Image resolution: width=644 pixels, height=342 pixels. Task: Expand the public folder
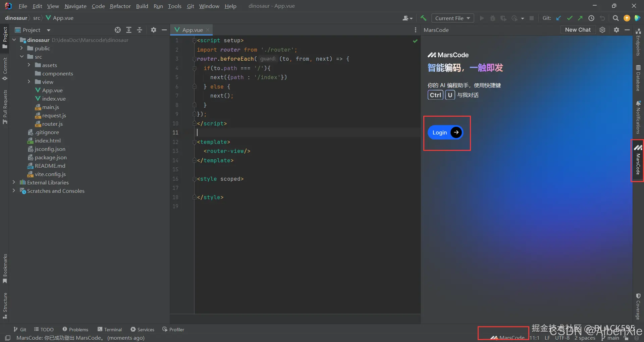pyautogui.click(x=21, y=48)
